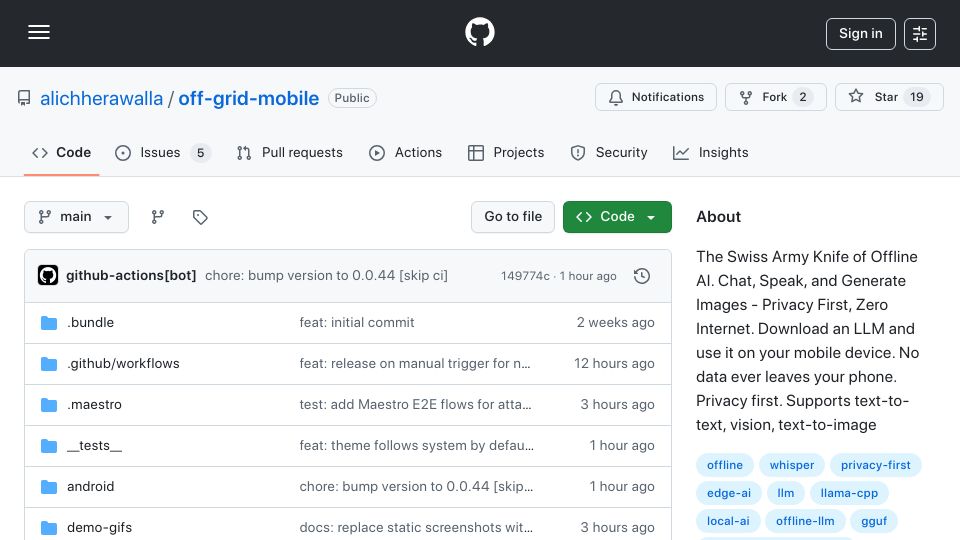The height and width of the screenshot is (540, 960).
Task: Open the appearance settings sliders icon
Action: coord(920,34)
